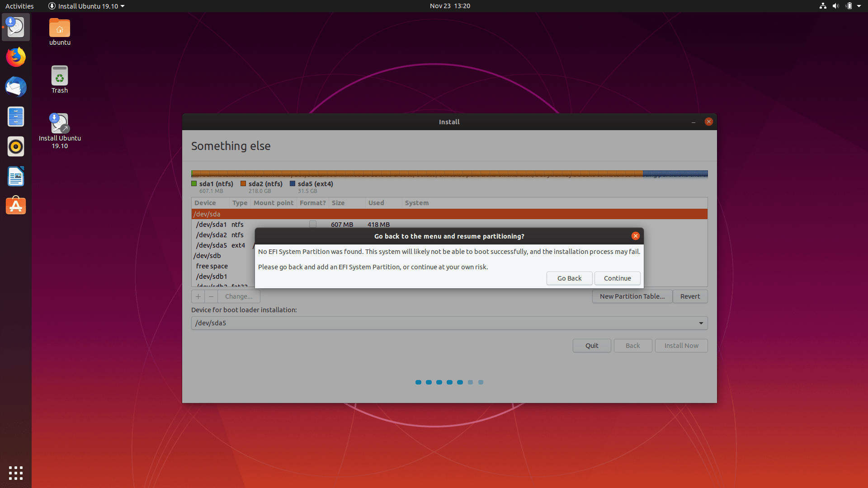Expand boot loader device dropdown
The image size is (868, 488).
pyautogui.click(x=701, y=323)
